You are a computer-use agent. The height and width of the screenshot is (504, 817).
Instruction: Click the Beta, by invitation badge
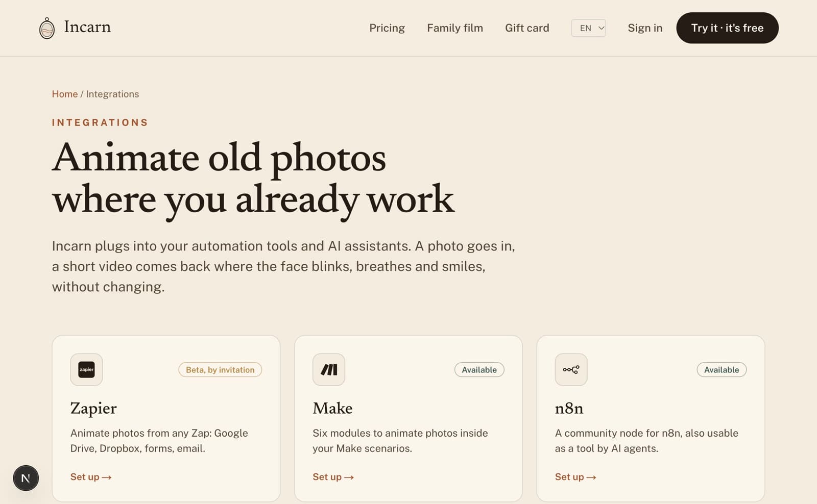click(220, 370)
